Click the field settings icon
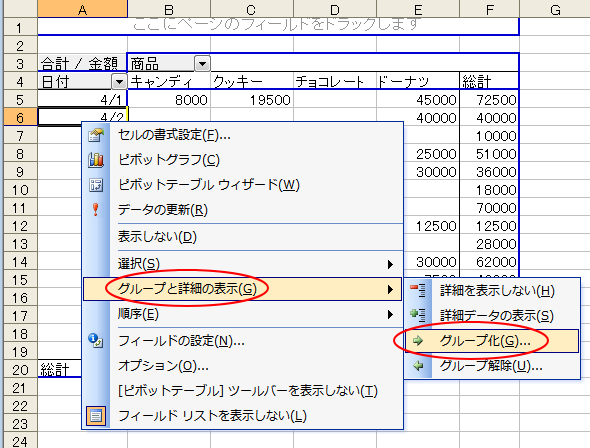The width and height of the screenshot is (590, 448). [x=96, y=340]
